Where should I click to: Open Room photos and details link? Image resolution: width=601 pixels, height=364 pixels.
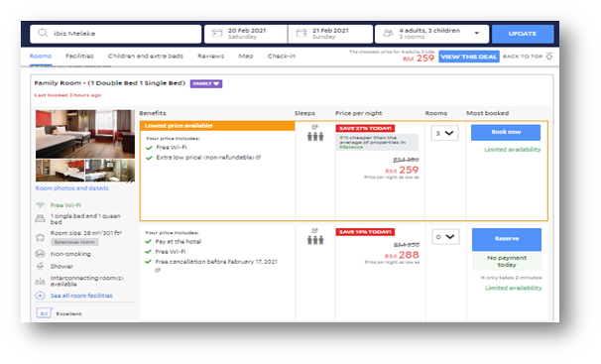point(72,188)
